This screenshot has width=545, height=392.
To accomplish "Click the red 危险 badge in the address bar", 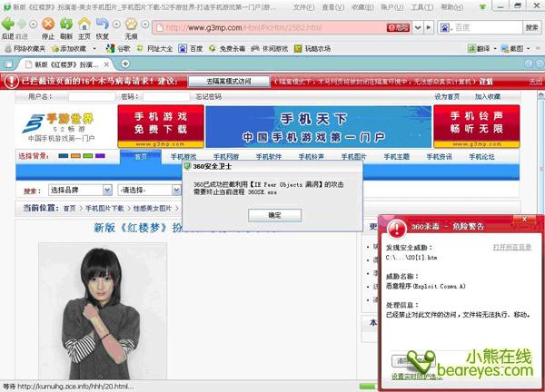I will (398, 27).
